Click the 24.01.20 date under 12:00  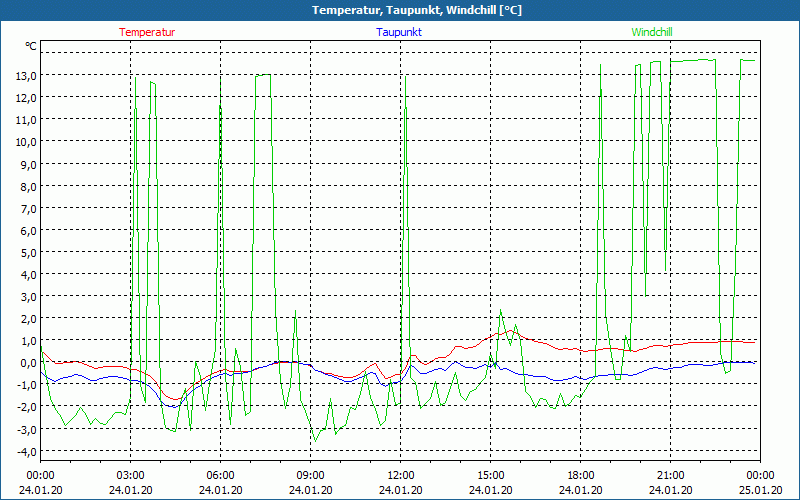[x=401, y=490]
